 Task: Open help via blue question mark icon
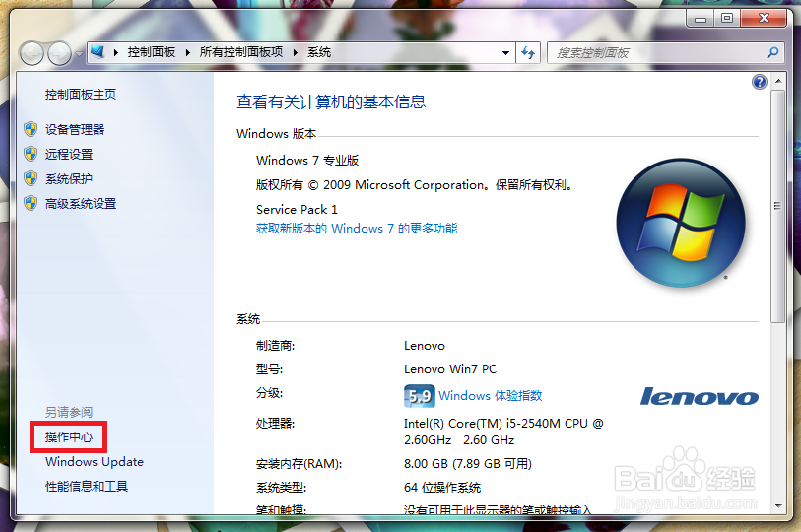[x=759, y=81]
